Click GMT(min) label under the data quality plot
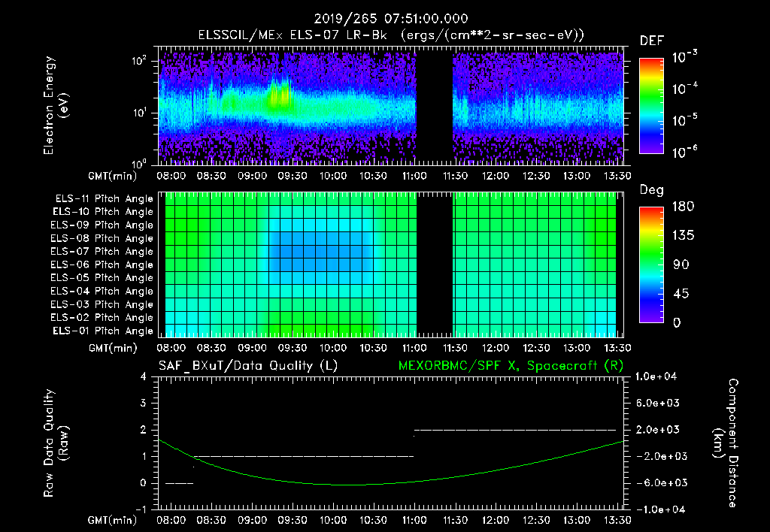 [x=113, y=520]
